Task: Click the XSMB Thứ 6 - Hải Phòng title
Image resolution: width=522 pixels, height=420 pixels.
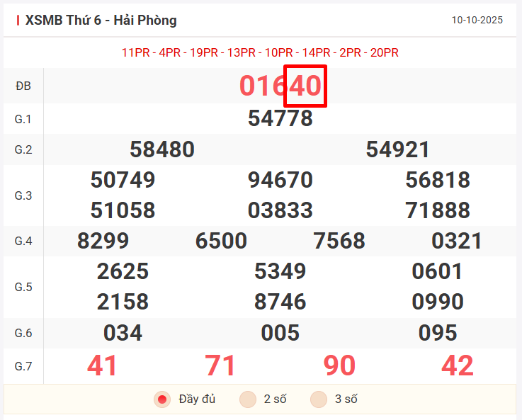Action: (101, 21)
